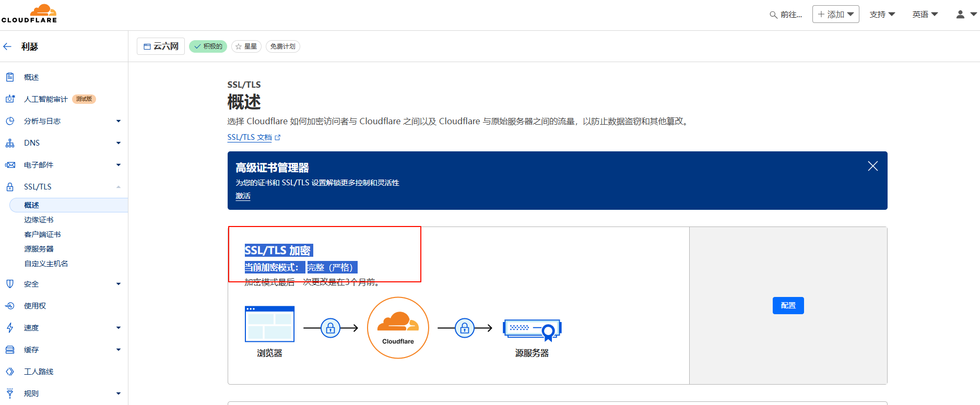Open 使用权 in the sidebar
Viewport: 980px width, 405px height.
[x=35, y=306]
